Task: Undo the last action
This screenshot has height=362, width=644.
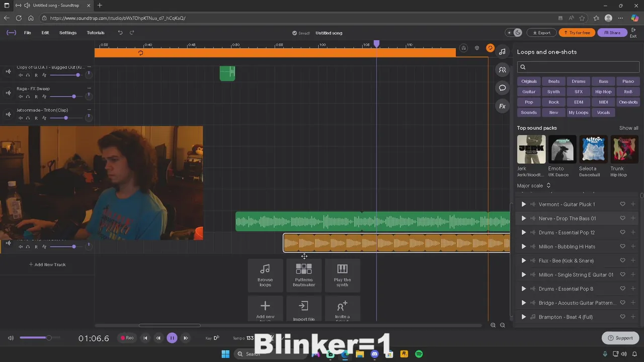Action: [120, 33]
